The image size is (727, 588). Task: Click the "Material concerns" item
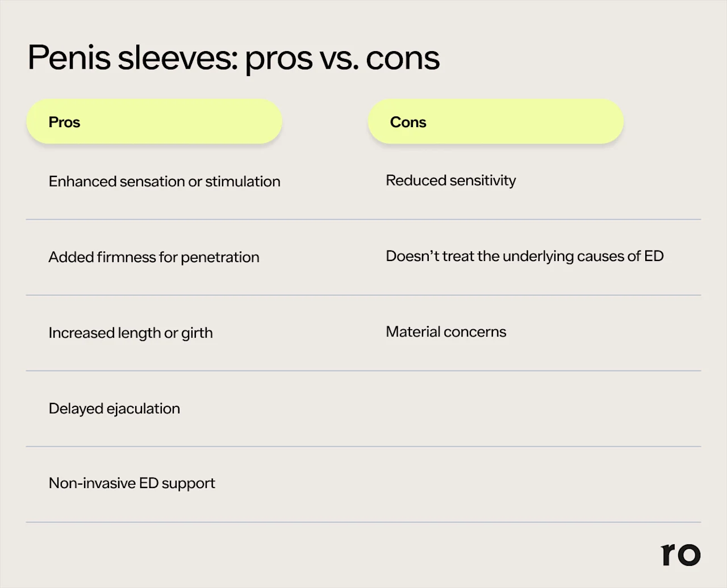pos(446,332)
